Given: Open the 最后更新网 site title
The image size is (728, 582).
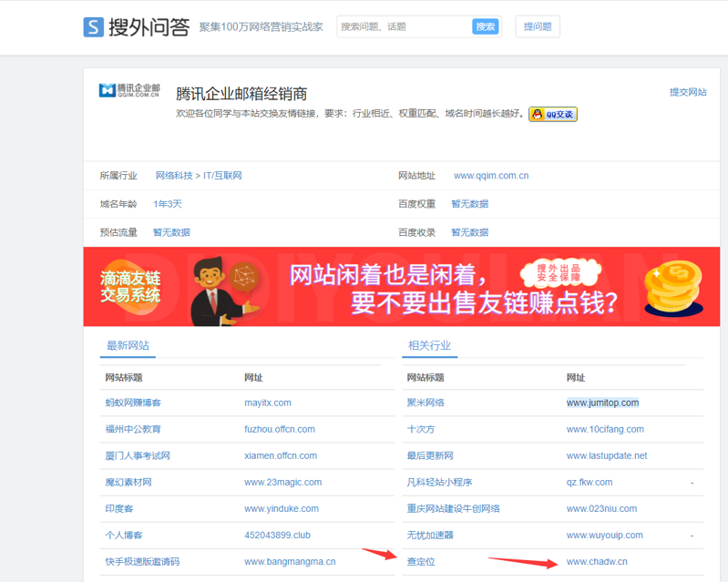Looking at the screenshot, I should (x=430, y=455).
